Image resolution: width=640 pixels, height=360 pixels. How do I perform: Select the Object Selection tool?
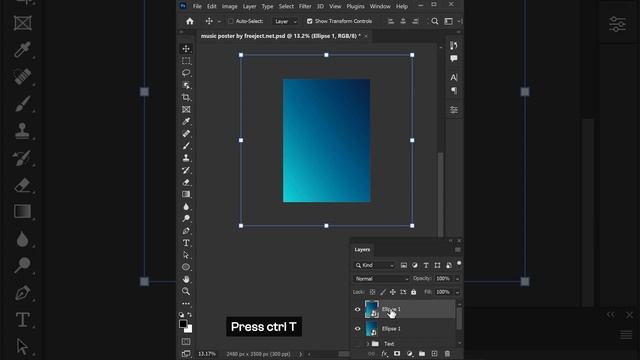tap(186, 85)
